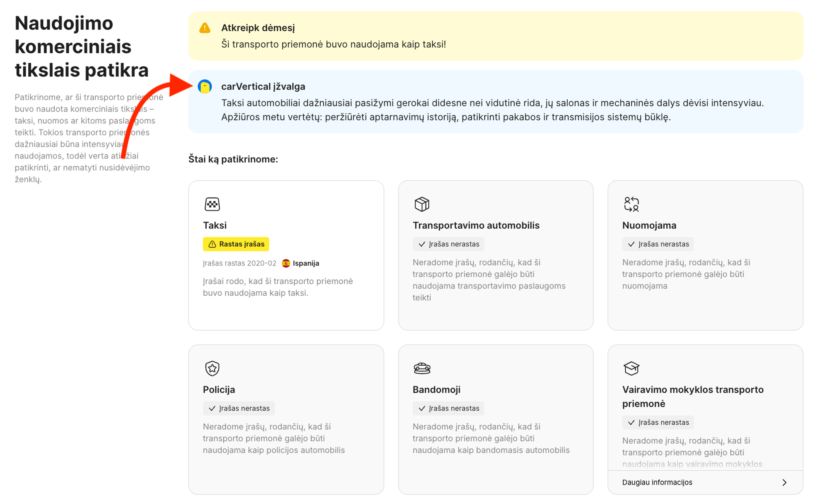Image resolution: width=816 pixels, height=504 pixels.
Task: Click 'Įrašas nerastas' badge under Transportavimo automobilis
Action: [x=448, y=244]
